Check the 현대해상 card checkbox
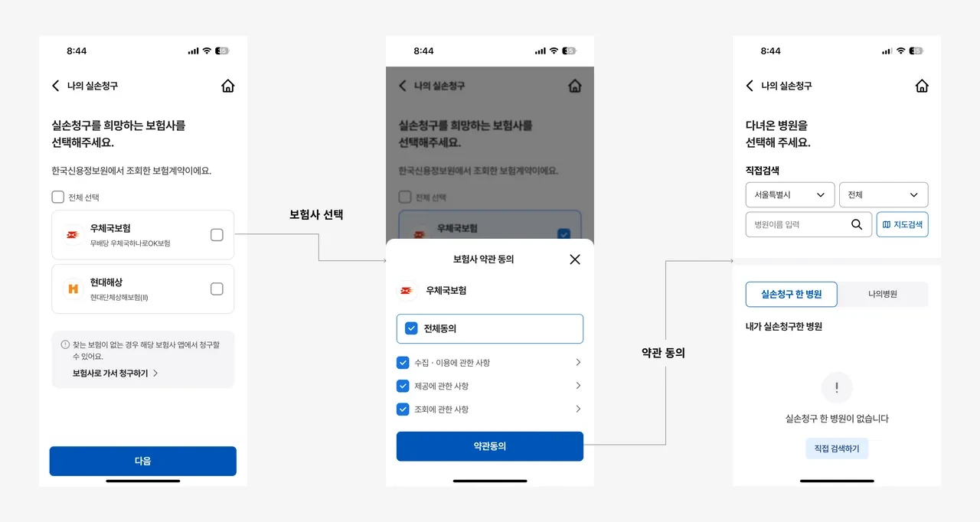 tap(217, 289)
